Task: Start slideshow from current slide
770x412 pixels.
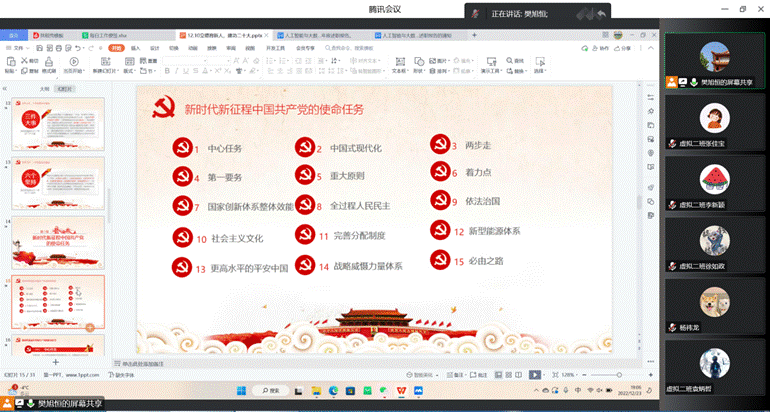Action: (73, 60)
